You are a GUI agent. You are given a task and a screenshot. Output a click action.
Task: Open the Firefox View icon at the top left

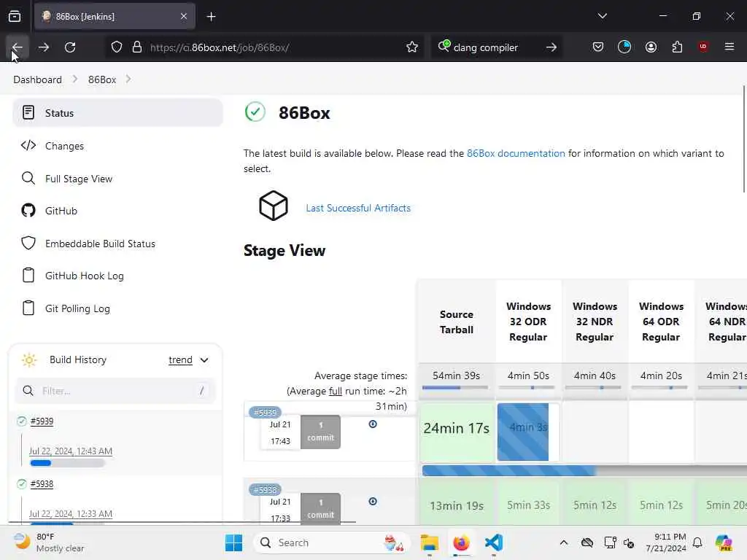point(15,16)
